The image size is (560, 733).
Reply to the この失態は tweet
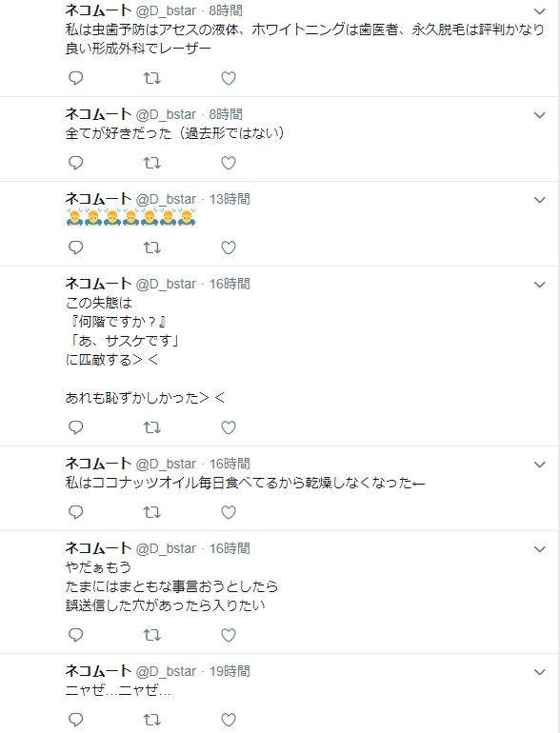(x=76, y=427)
